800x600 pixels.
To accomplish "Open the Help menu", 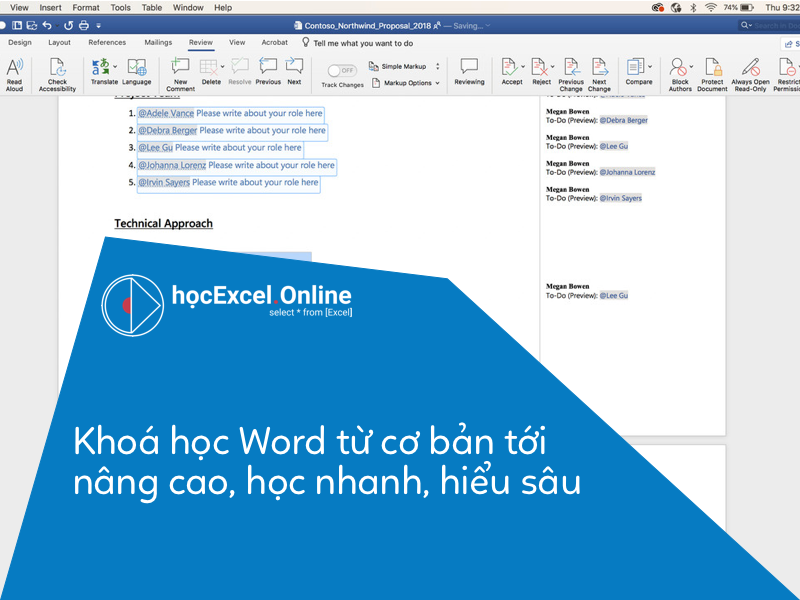I will coord(223,8).
